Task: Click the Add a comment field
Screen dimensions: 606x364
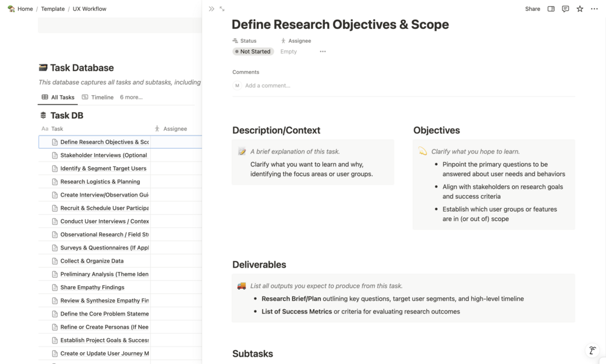Action: coord(267,86)
